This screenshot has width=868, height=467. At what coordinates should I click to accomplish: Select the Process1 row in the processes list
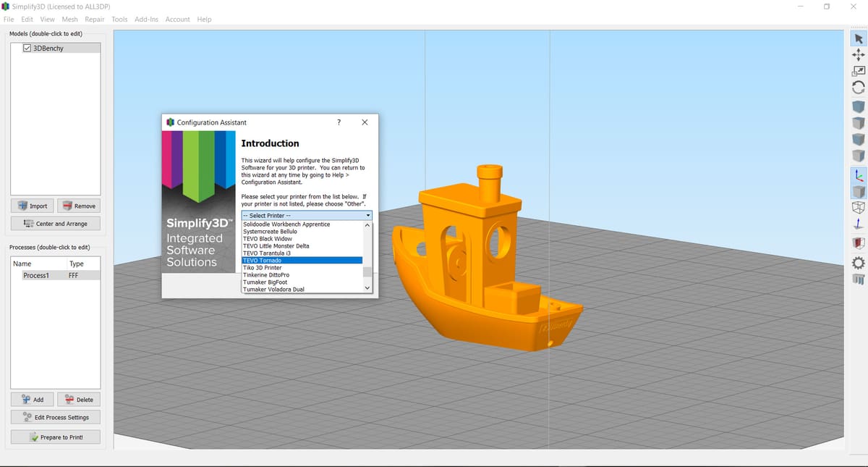click(x=56, y=276)
